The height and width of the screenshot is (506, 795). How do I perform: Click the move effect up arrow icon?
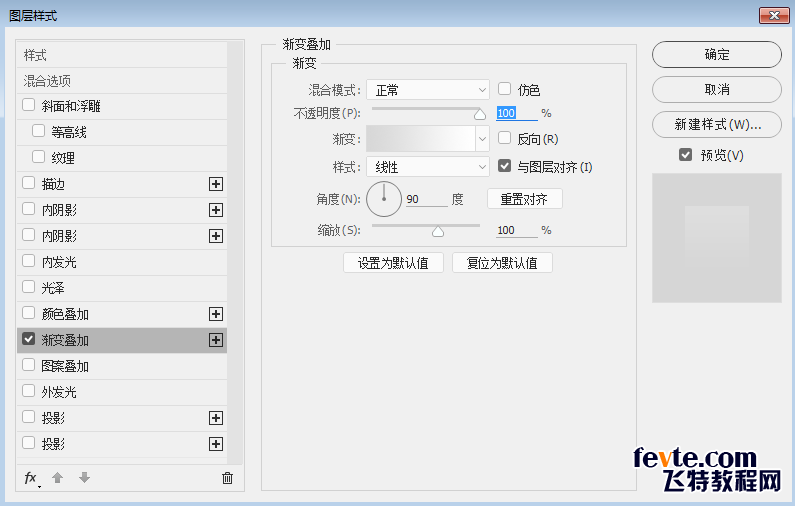[57, 478]
